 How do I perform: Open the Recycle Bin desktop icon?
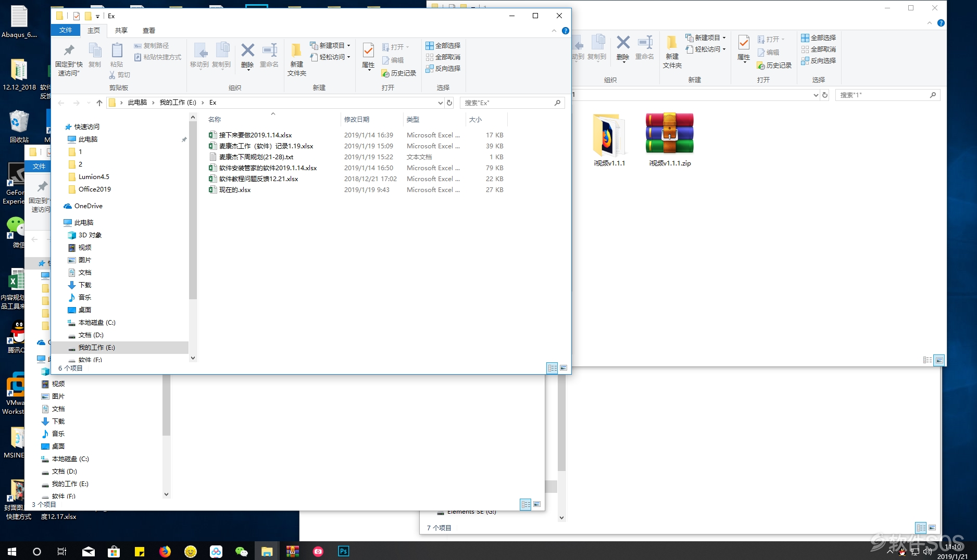19,126
